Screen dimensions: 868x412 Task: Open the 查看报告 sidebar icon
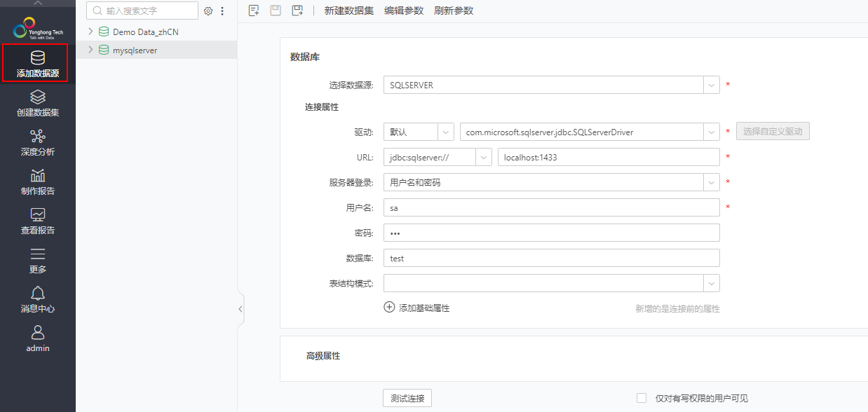[37, 221]
